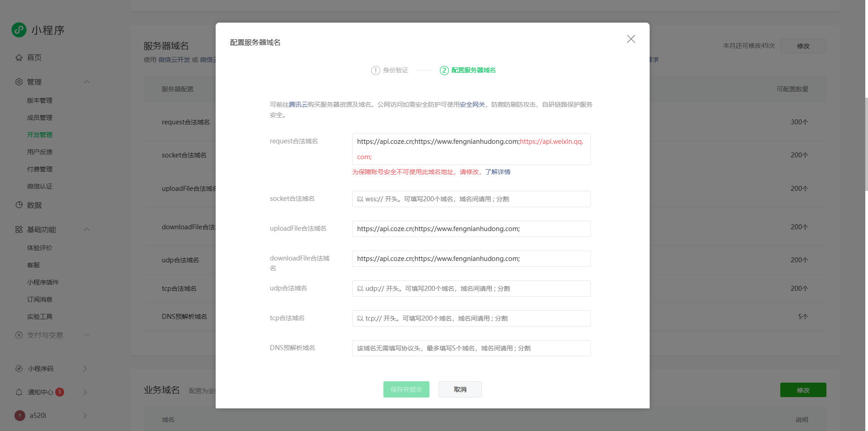Expand the 小程序码 submenu arrow
Viewport: 868px width, 431px height.
coord(85,369)
